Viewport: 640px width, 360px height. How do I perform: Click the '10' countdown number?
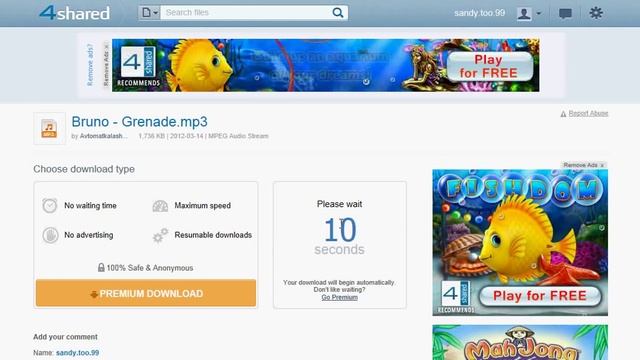[x=340, y=229]
